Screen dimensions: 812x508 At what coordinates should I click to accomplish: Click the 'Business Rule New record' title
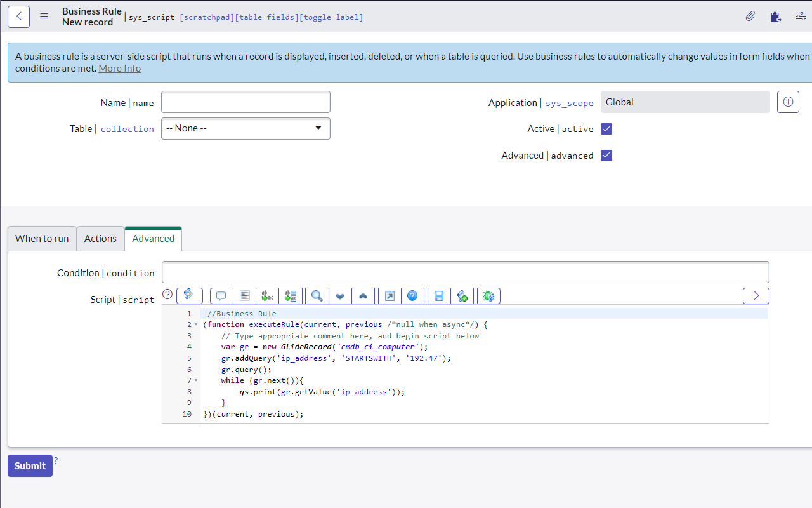(x=92, y=17)
